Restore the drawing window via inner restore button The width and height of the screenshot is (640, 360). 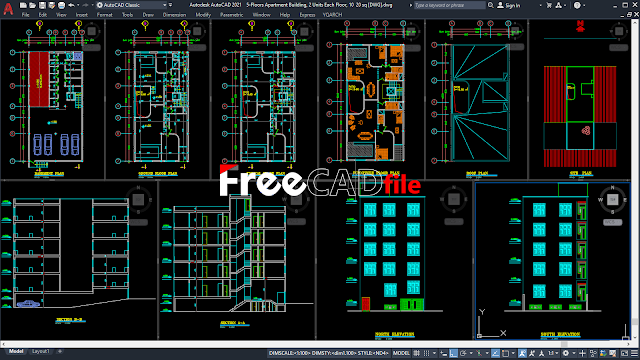pyautogui.click(x=629, y=15)
